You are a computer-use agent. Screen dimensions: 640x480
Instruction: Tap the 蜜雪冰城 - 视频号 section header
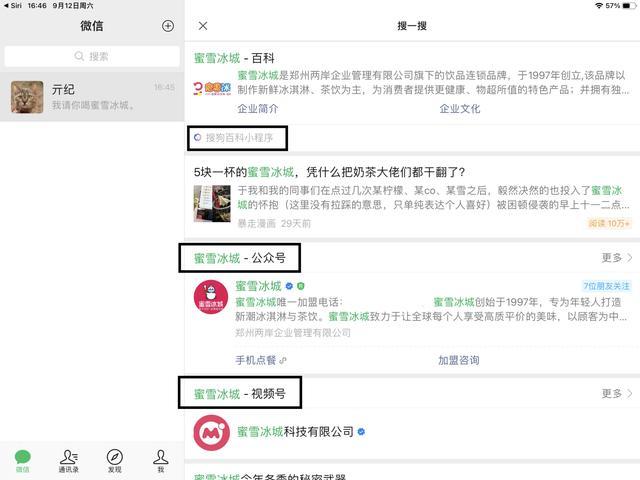(240, 394)
